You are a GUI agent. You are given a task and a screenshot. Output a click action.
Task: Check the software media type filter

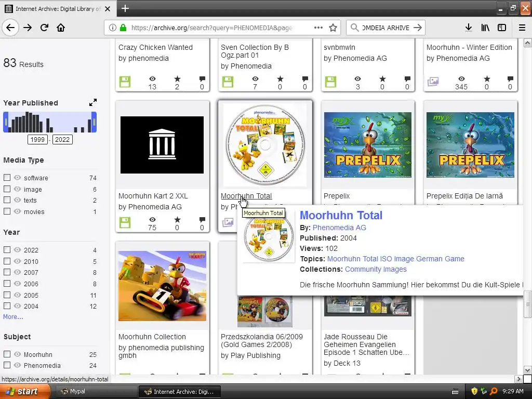pos(7,178)
